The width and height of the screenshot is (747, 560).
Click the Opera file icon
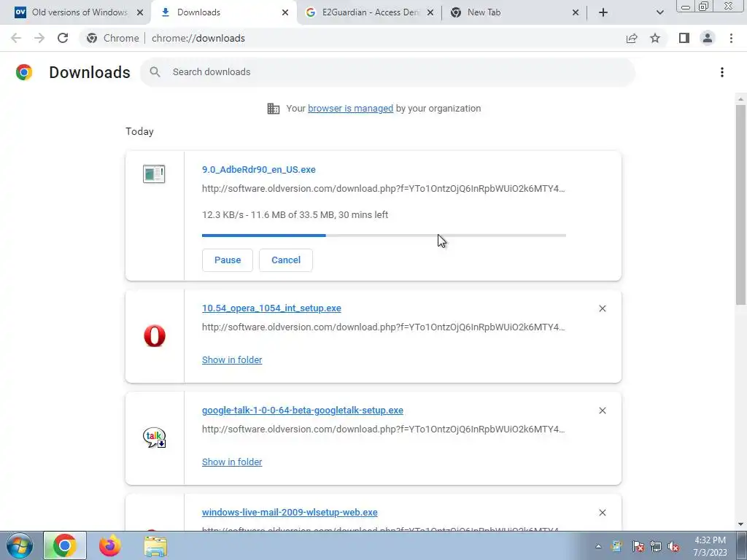point(155,335)
